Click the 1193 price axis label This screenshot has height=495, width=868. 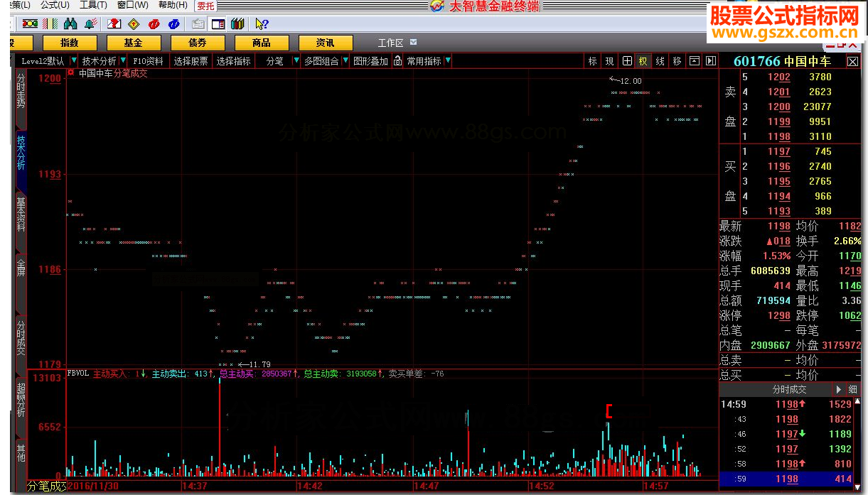click(50, 174)
